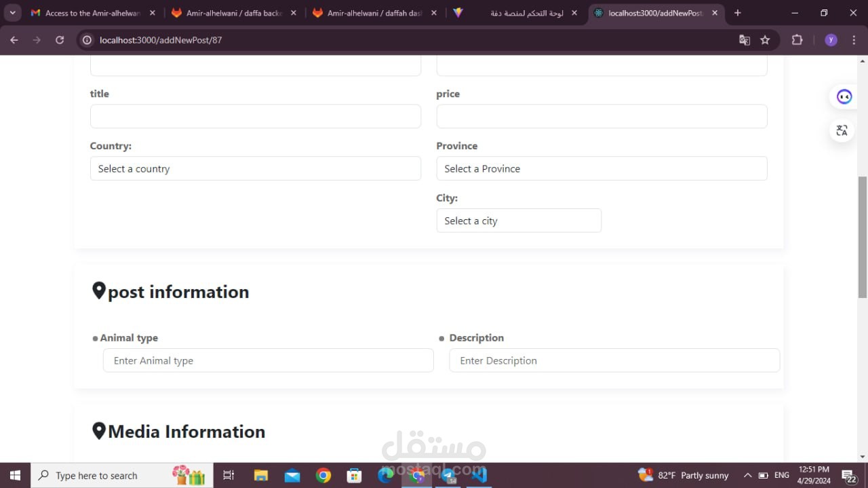Screen dimensions: 868x488
Task: Click the battery status tray icon
Action: [x=763, y=475]
